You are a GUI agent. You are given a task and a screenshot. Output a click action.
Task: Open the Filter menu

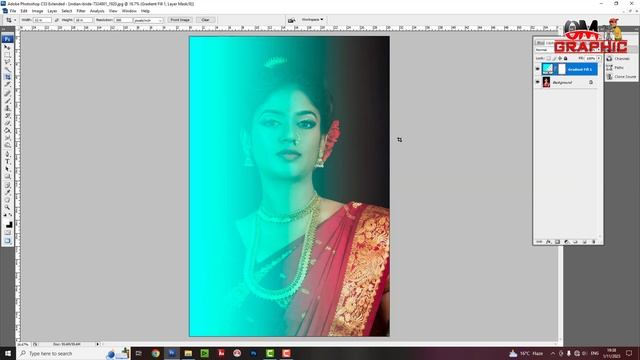click(x=81, y=11)
